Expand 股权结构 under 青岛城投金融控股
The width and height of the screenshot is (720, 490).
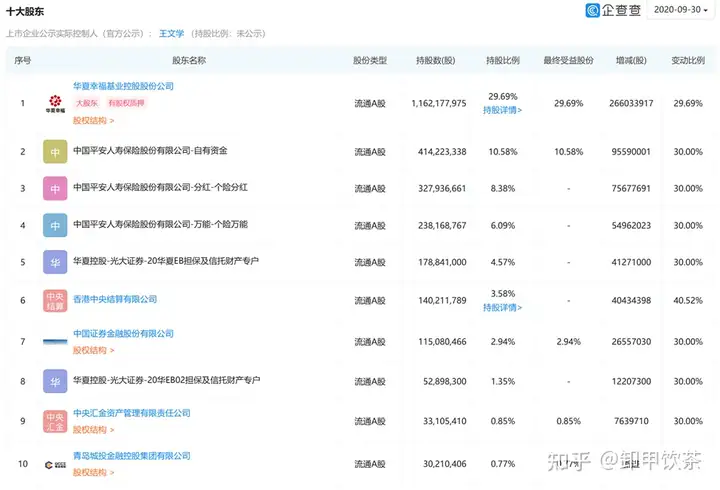[x=93, y=472]
